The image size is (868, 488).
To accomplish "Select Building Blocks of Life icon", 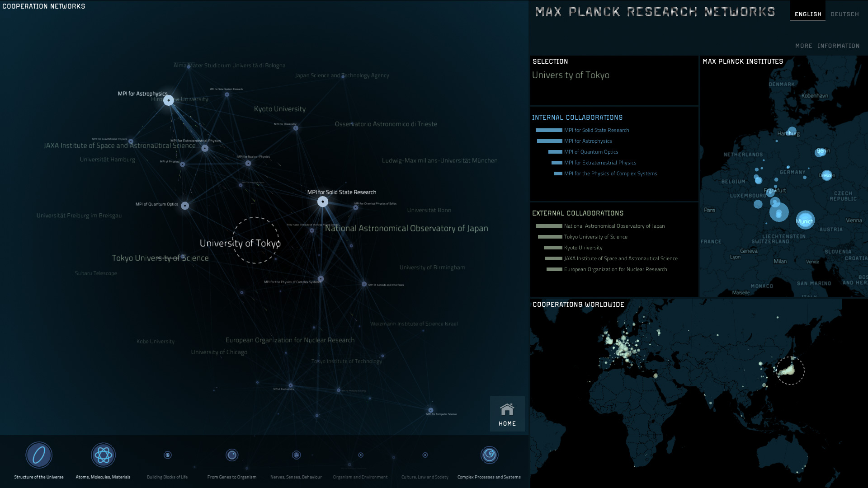I will pyautogui.click(x=168, y=455).
